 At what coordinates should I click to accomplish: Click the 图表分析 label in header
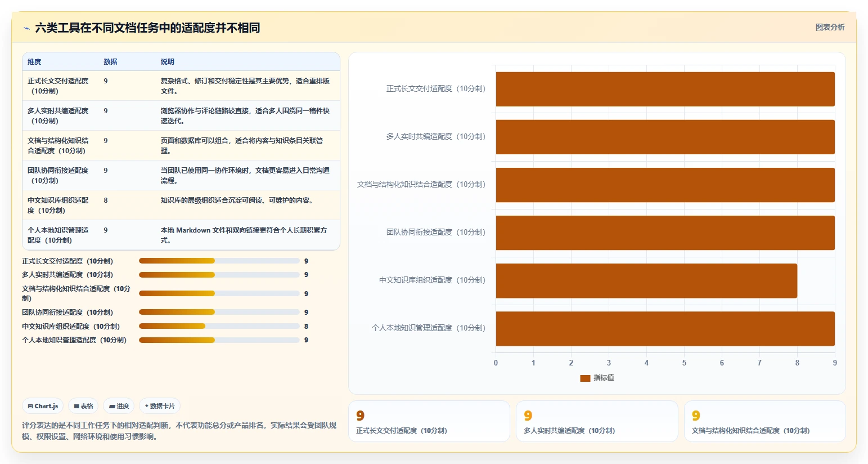pyautogui.click(x=830, y=27)
